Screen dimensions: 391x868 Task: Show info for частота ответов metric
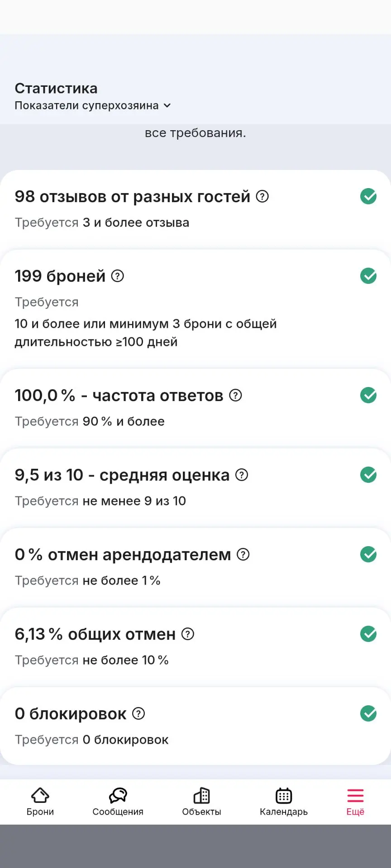coord(236,396)
